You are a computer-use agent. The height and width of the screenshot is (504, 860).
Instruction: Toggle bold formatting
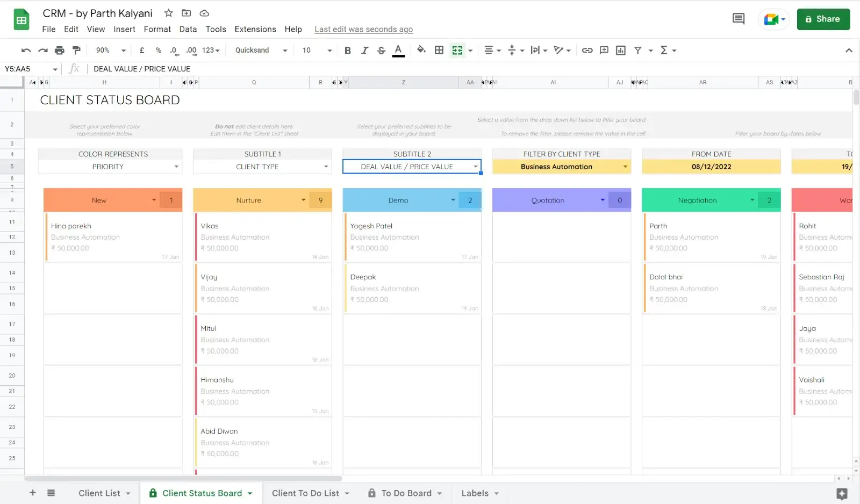[348, 51]
